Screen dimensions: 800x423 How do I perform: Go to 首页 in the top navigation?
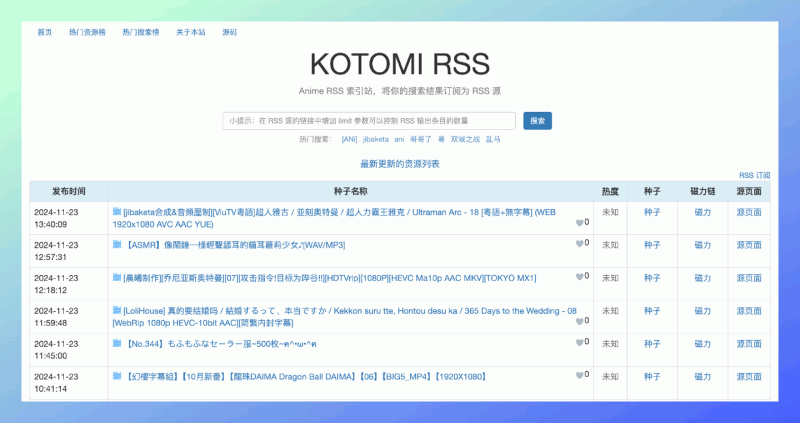pos(45,32)
